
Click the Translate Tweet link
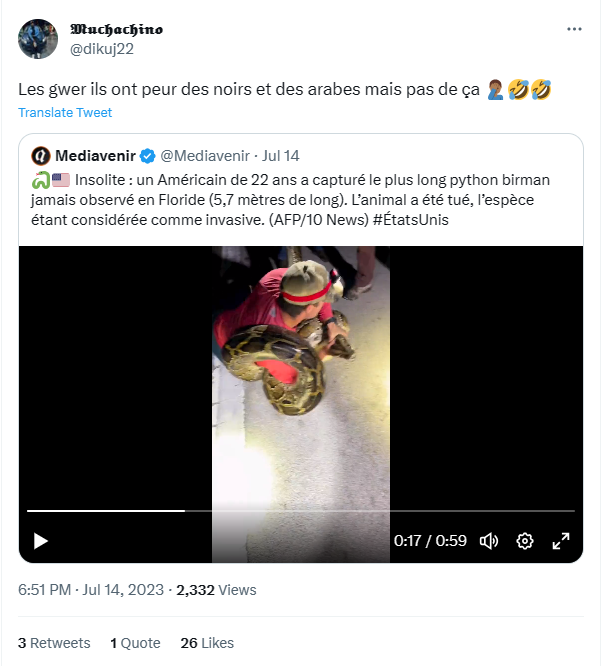click(65, 113)
